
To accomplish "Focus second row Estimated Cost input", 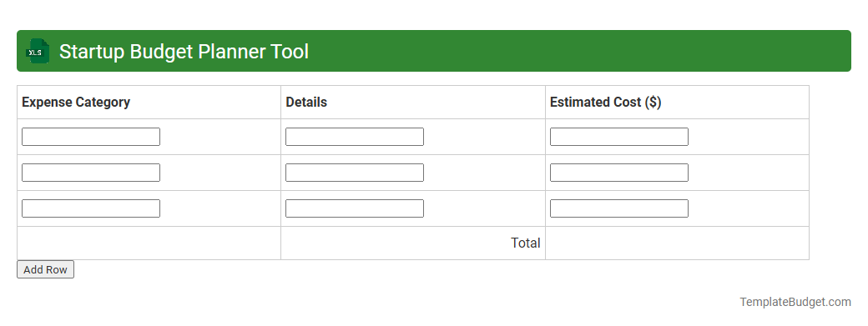I will click(619, 173).
